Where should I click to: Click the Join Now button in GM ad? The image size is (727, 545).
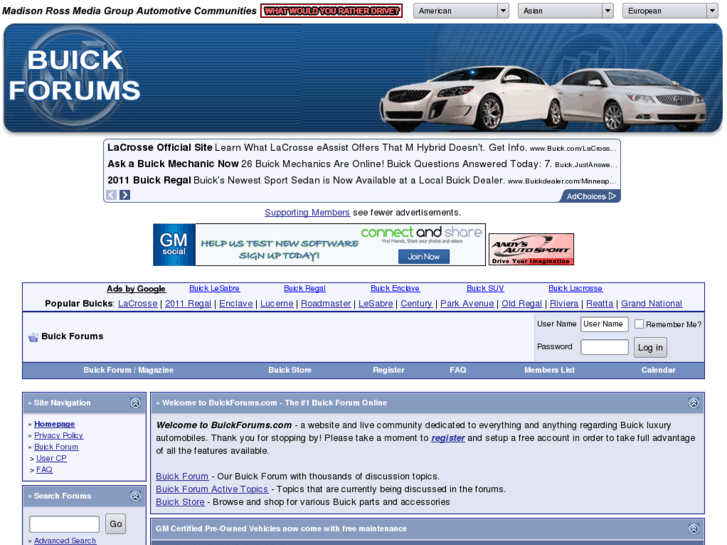click(424, 256)
